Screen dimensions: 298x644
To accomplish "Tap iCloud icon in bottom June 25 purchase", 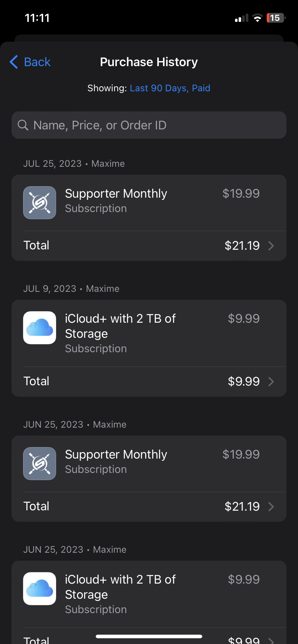I will pos(40,589).
